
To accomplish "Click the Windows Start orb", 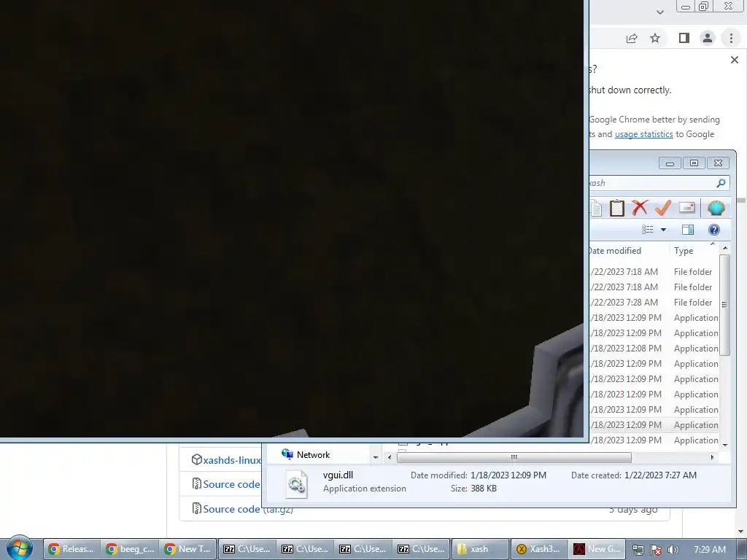I will pos(20,548).
